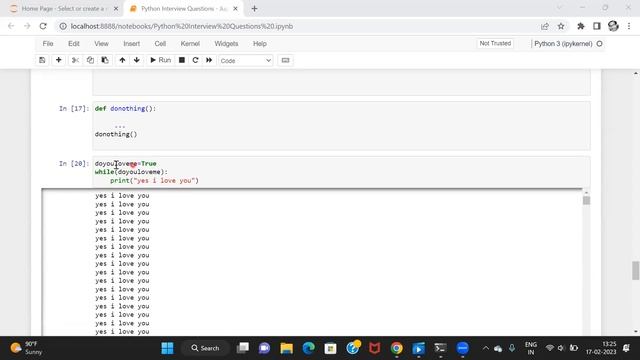Open the Edit menu
The height and width of the screenshot is (360, 640).
74,44
